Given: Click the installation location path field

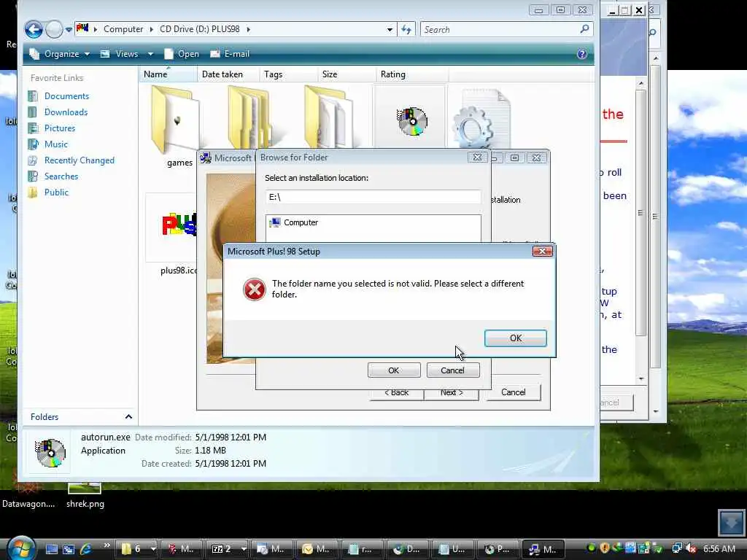Looking at the screenshot, I should [x=373, y=197].
